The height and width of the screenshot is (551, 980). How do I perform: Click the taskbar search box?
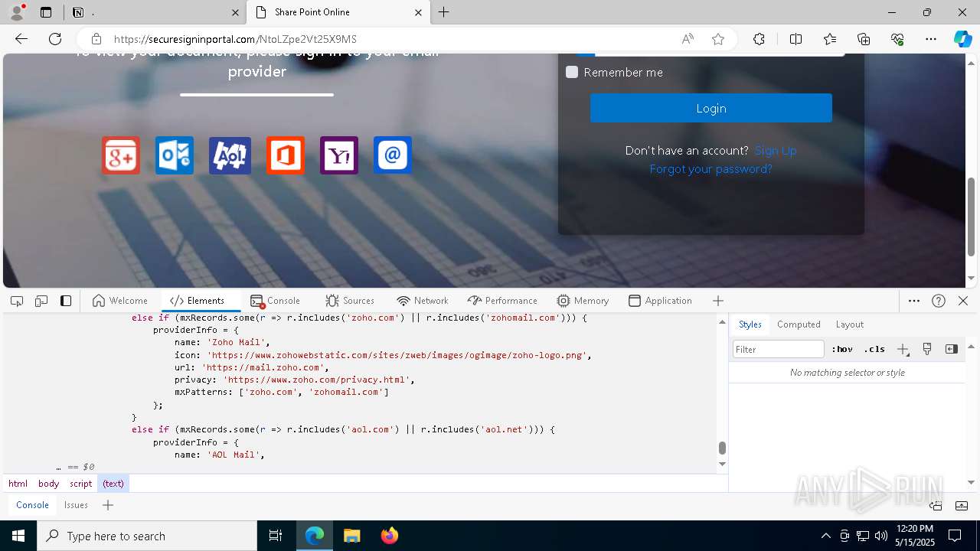147,536
